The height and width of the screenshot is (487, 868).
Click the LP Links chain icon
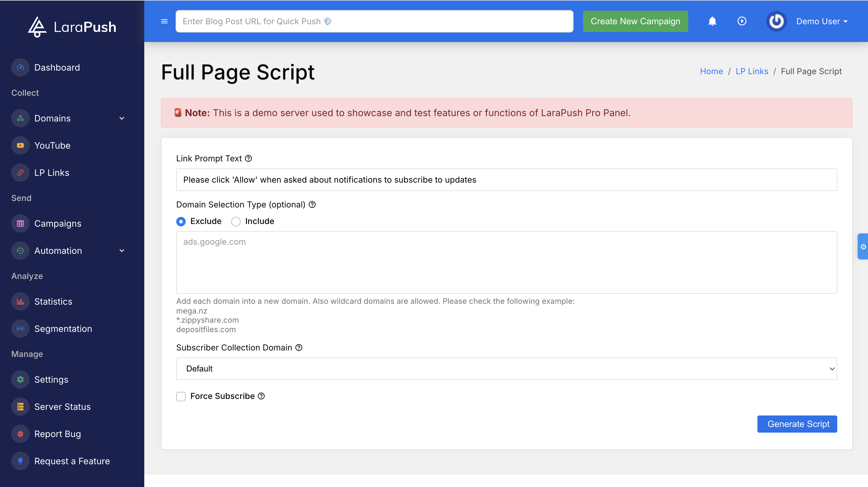click(x=21, y=173)
